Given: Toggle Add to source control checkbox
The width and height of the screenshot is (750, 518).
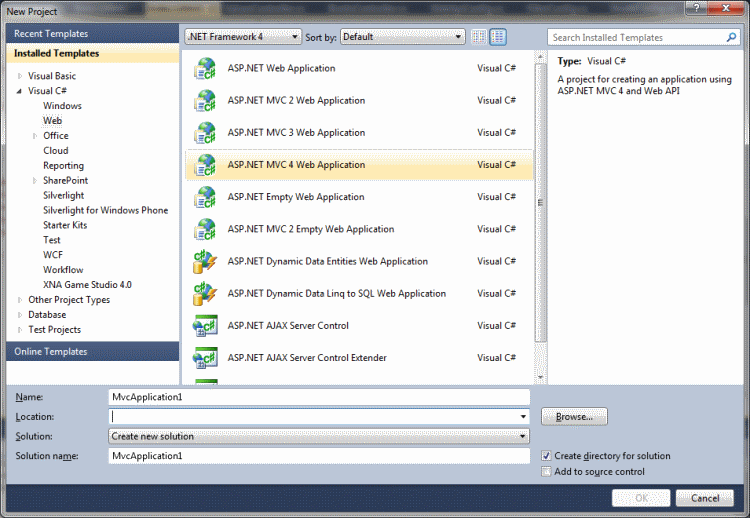Looking at the screenshot, I should point(546,472).
